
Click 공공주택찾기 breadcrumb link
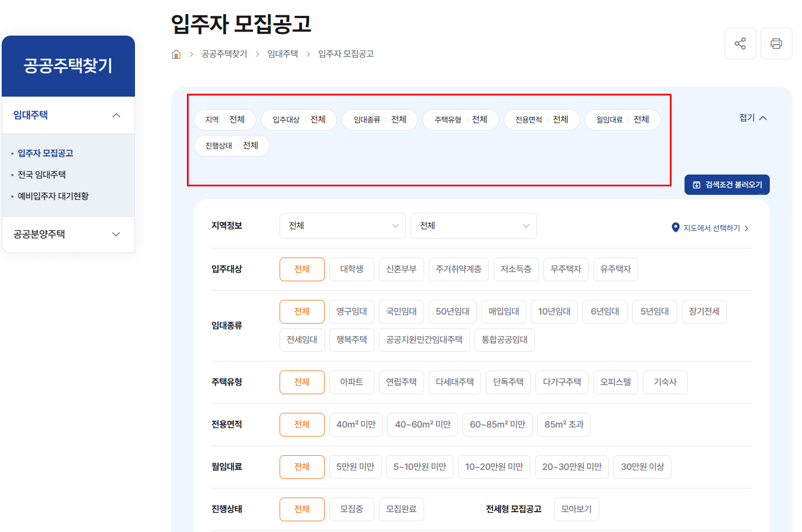coord(224,54)
